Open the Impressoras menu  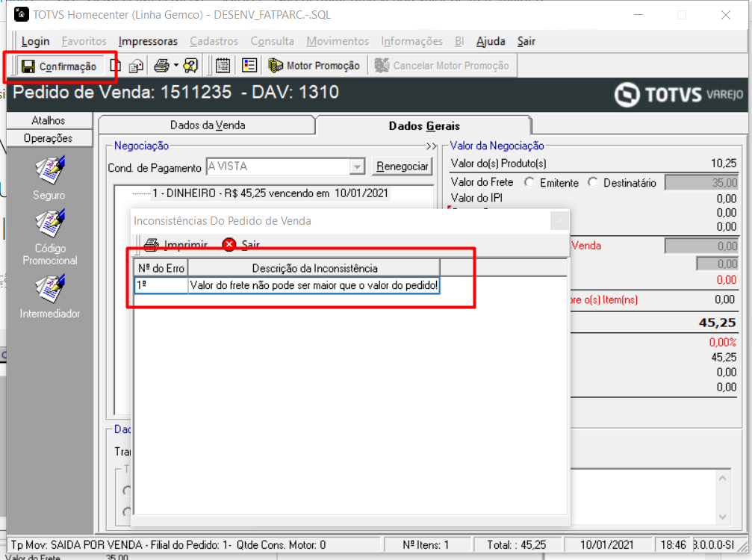point(148,41)
